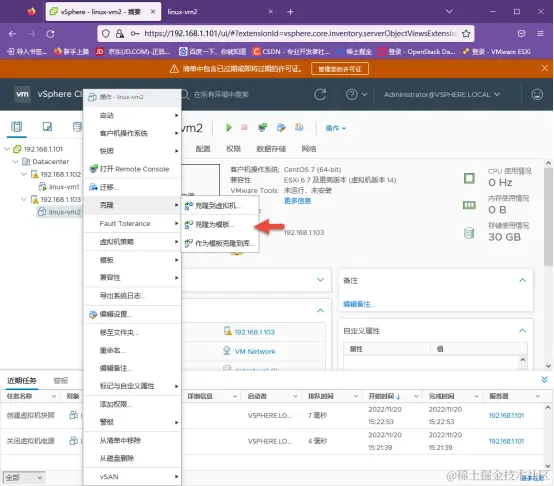Open edit settings toolbar icon
Image resolution: width=554 pixels, height=486 pixels.
[x=281, y=127]
